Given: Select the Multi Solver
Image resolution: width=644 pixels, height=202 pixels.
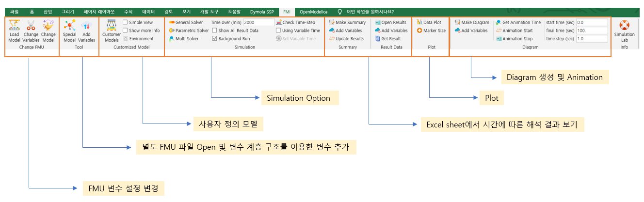Looking at the screenshot, I should (183, 39).
